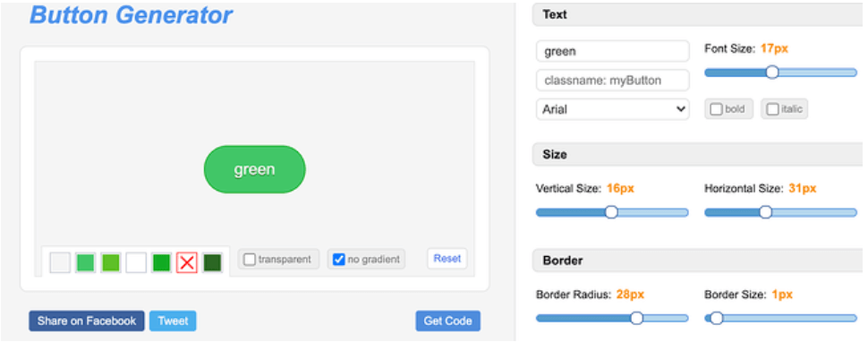Select the white color swatch
Screen dimensions: 868x342
(136, 262)
